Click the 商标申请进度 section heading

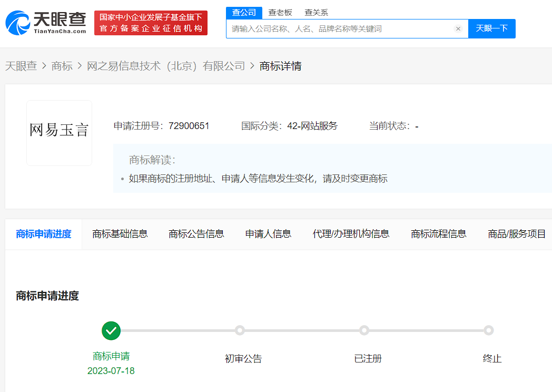tap(47, 296)
